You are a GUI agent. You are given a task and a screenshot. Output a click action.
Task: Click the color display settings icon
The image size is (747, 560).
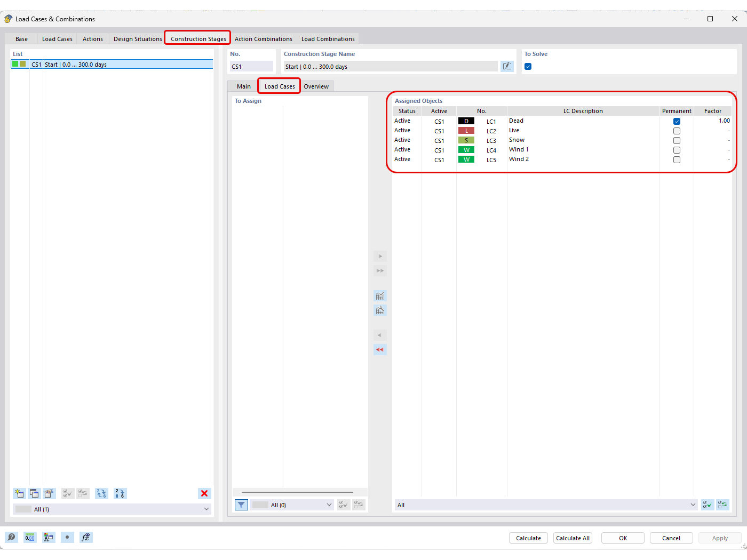pos(49,537)
